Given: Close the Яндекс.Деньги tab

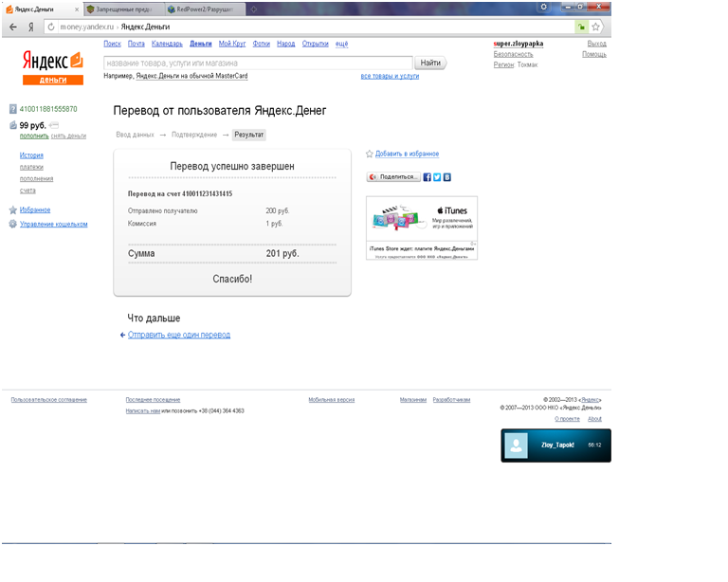Looking at the screenshot, I should [x=77, y=9].
